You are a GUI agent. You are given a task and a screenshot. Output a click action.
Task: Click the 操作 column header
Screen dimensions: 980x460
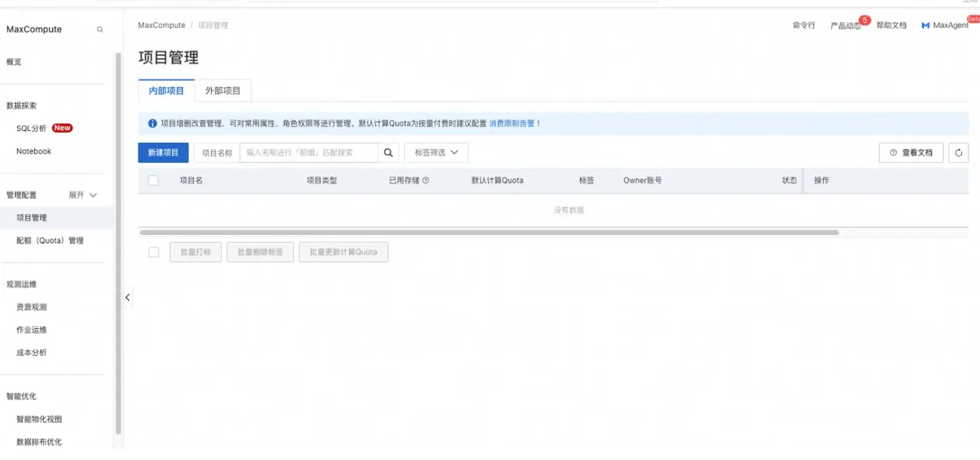(x=822, y=181)
